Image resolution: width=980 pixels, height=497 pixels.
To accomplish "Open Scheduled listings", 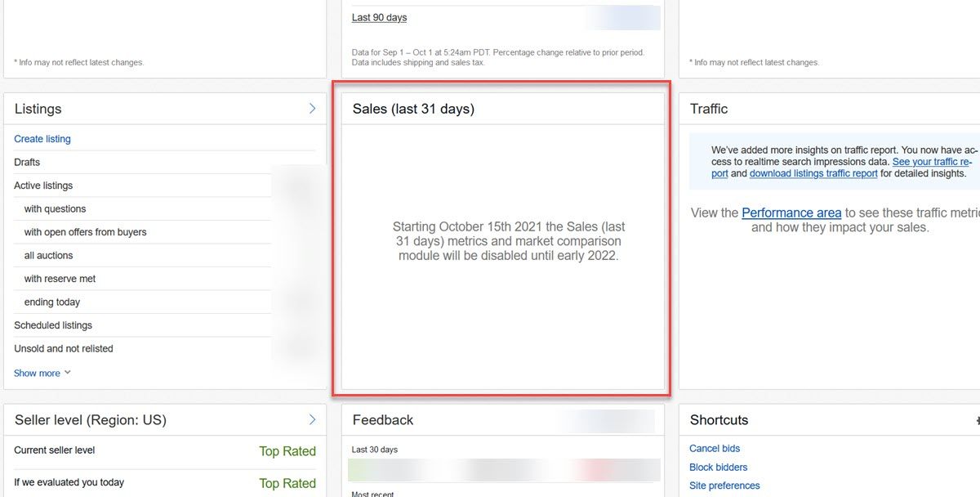I will [x=53, y=325].
